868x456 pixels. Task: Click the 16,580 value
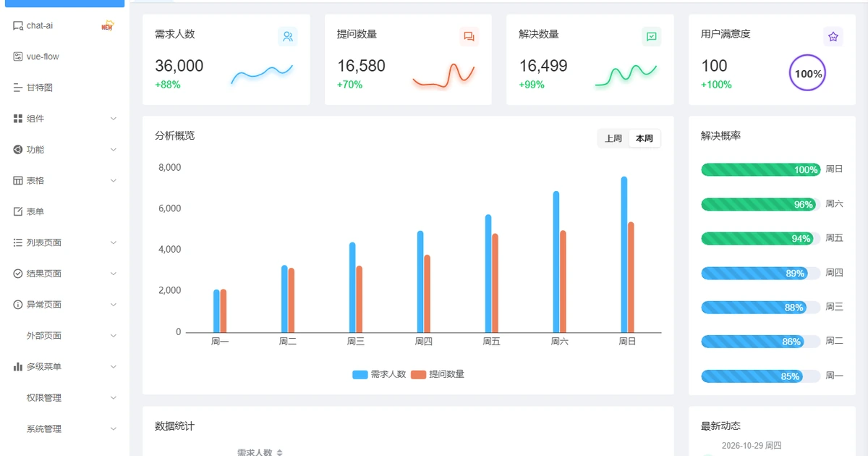pyautogui.click(x=361, y=66)
